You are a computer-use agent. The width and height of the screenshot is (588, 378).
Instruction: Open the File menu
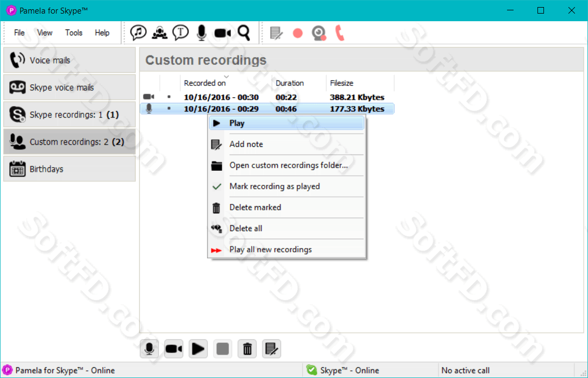tap(19, 33)
